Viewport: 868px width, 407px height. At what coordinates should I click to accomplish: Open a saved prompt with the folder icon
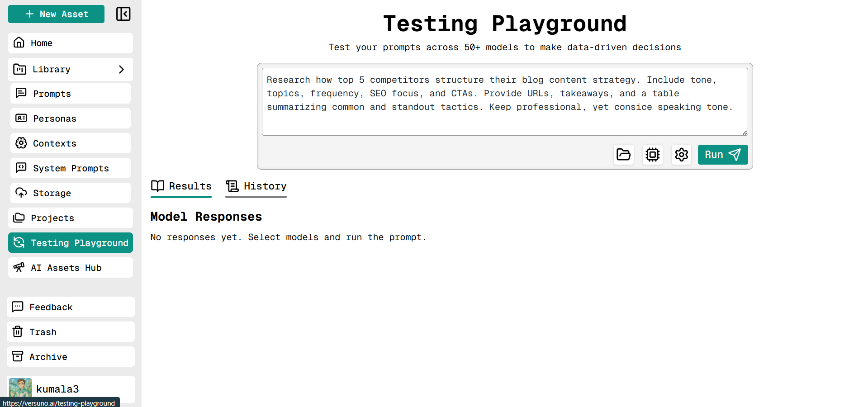(623, 154)
